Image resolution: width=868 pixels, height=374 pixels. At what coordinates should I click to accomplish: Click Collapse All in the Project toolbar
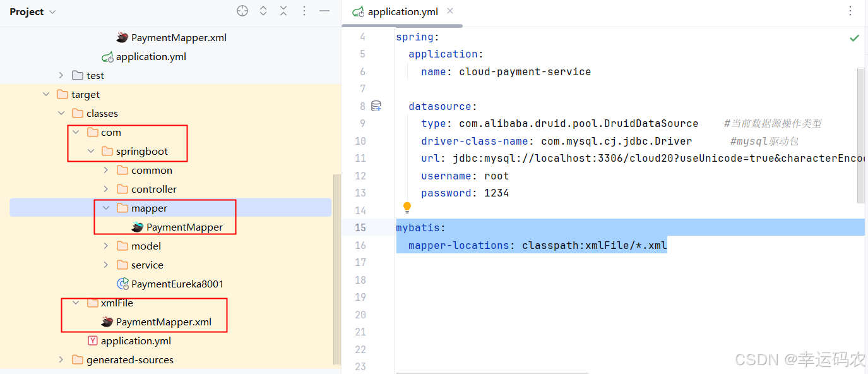click(x=283, y=11)
